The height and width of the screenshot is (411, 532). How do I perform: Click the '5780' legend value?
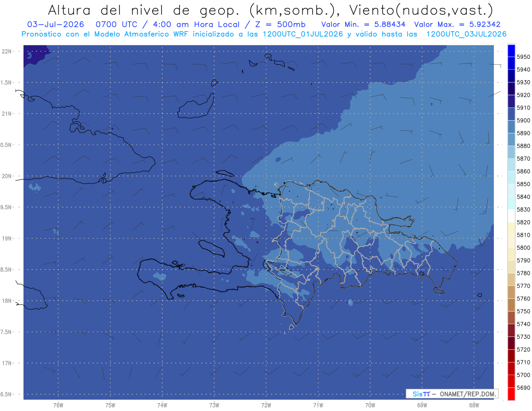point(524,273)
